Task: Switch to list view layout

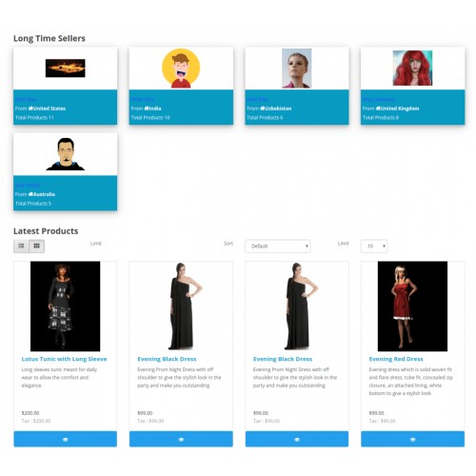Action: point(21,246)
